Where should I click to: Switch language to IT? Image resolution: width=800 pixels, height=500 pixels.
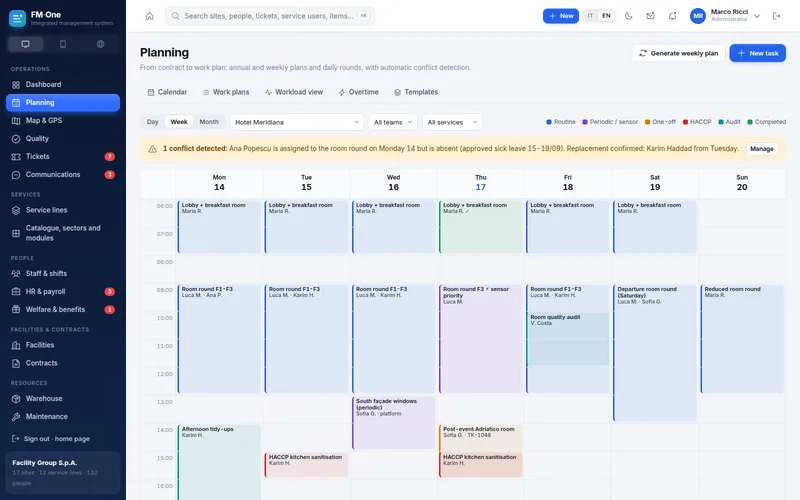coord(590,16)
